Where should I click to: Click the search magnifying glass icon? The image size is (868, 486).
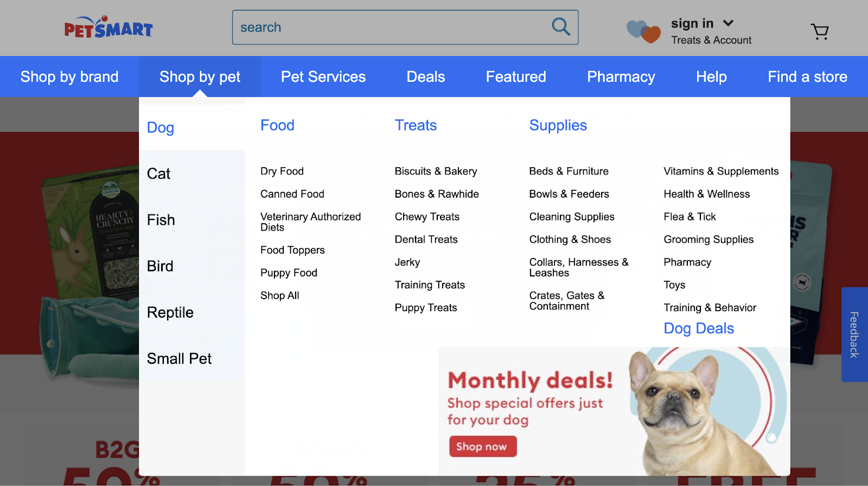[560, 27]
